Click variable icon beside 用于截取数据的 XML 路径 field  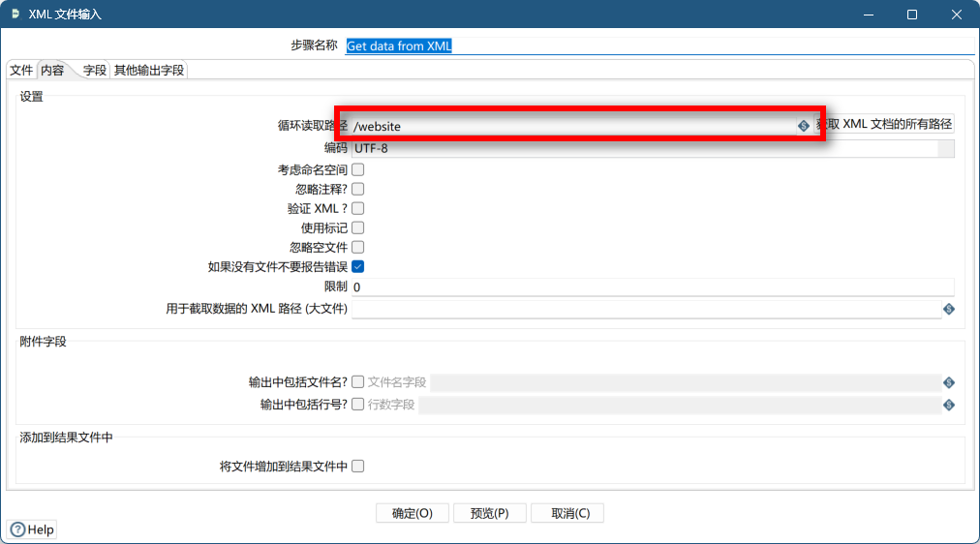pyautogui.click(x=949, y=309)
